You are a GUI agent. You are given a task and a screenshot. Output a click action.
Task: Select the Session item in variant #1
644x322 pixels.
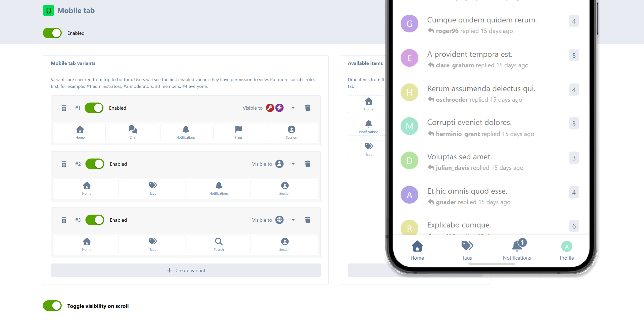click(291, 132)
